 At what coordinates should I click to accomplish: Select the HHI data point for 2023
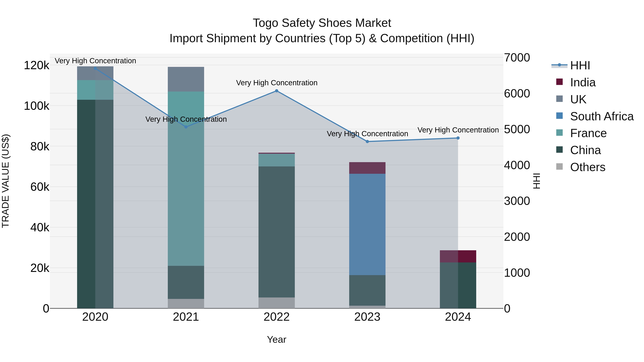(367, 142)
